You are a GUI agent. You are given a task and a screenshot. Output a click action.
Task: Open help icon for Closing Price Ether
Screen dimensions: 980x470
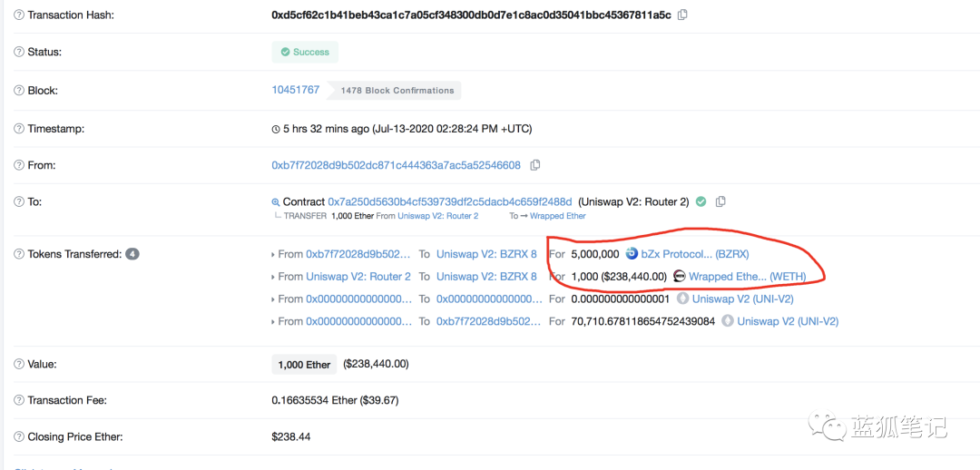[x=19, y=436]
